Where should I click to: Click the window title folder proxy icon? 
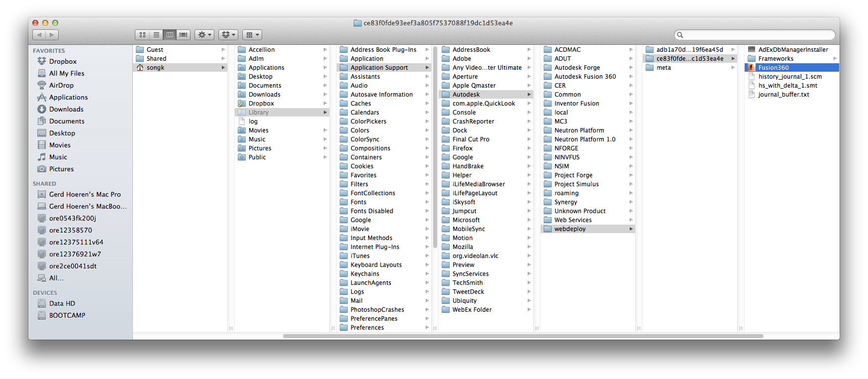(357, 23)
